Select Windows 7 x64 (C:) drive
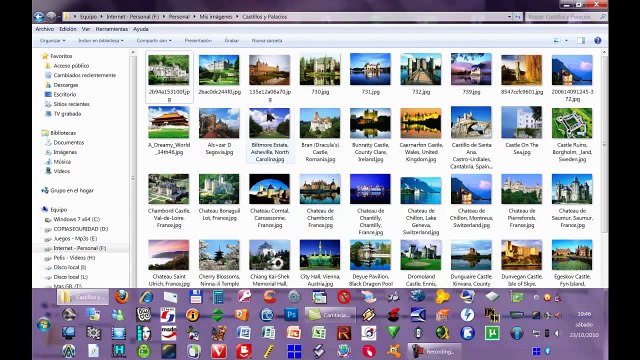The width and height of the screenshot is (640, 360). coord(77,219)
